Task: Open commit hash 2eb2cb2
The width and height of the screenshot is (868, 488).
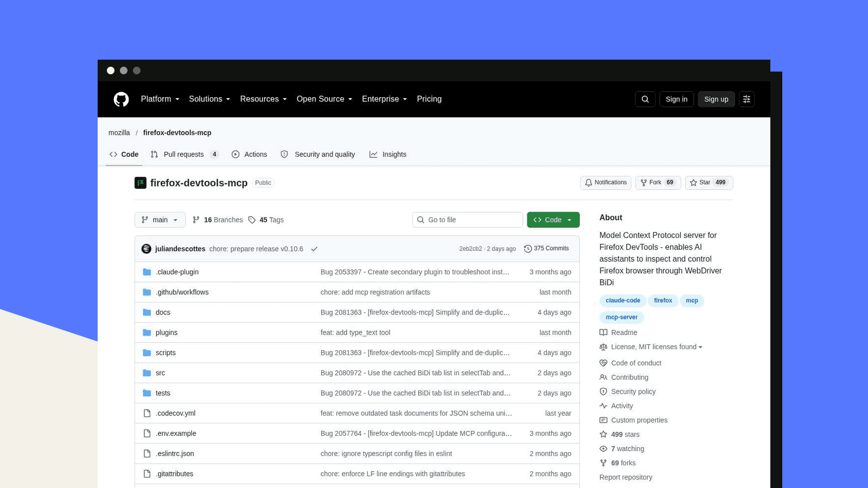Action: click(x=470, y=249)
